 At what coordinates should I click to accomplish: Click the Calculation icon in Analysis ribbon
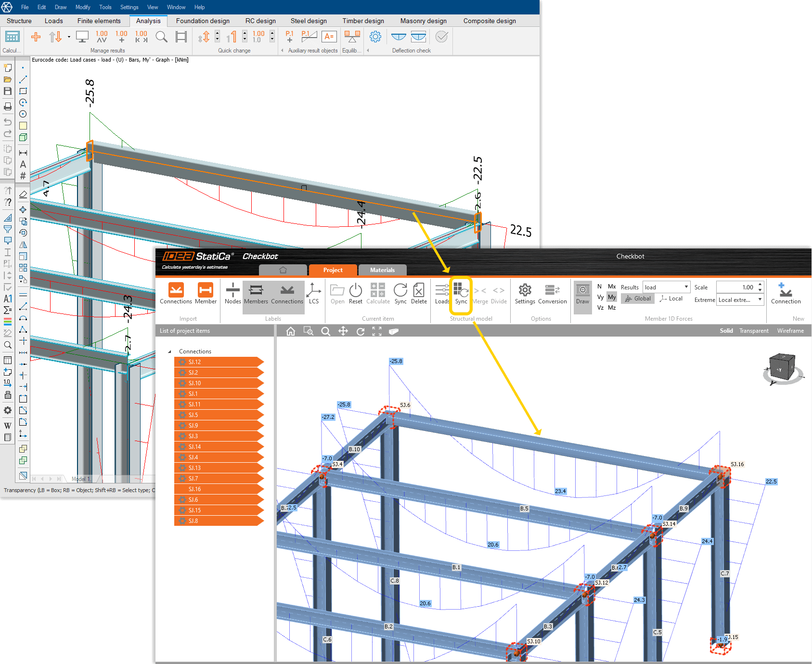[x=12, y=37]
